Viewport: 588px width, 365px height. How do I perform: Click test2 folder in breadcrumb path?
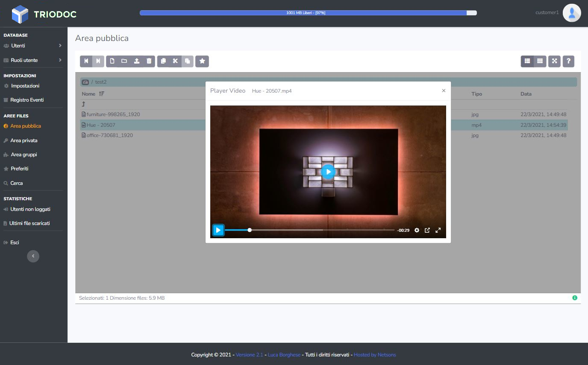coord(101,82)
